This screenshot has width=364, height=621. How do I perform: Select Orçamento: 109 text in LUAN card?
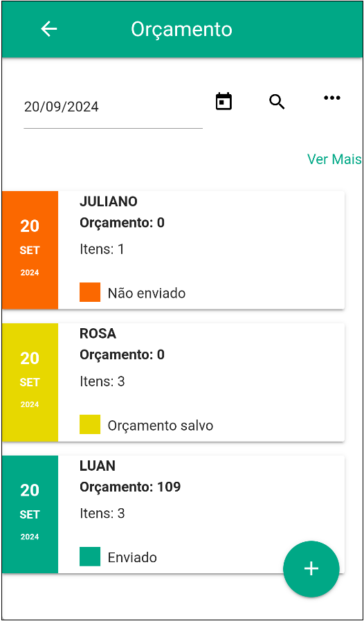(130, 487)
